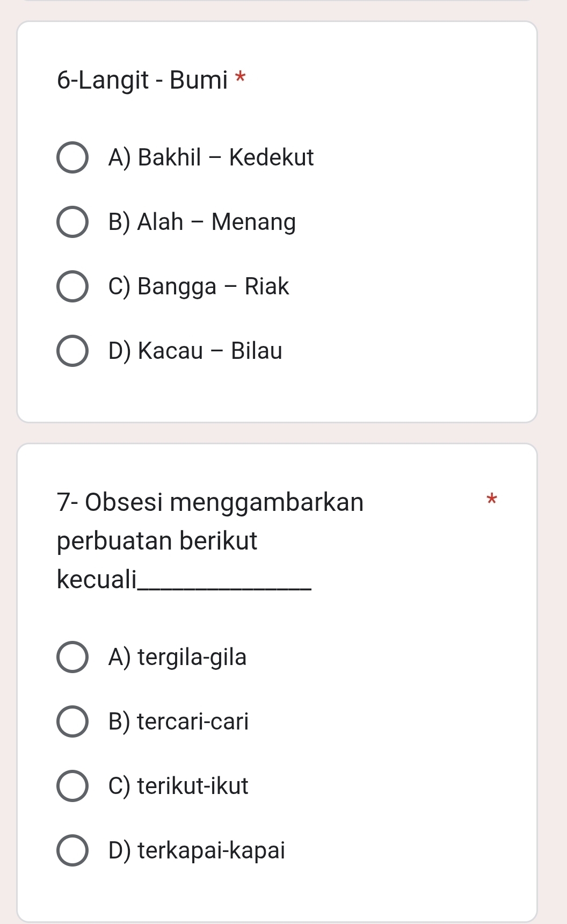
Task: Click the "B) tercari-cari" label text
Action: [x=178, y=721]
